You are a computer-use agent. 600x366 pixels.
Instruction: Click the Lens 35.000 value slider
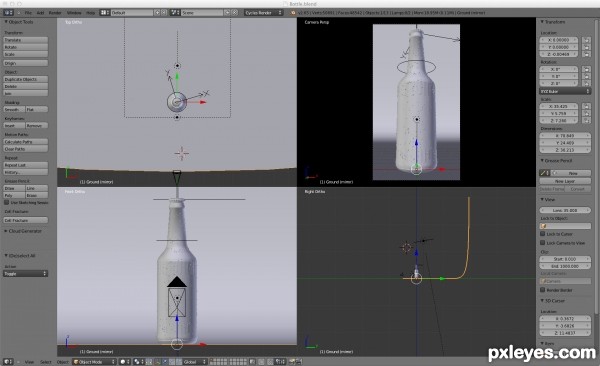coord(565,210)
